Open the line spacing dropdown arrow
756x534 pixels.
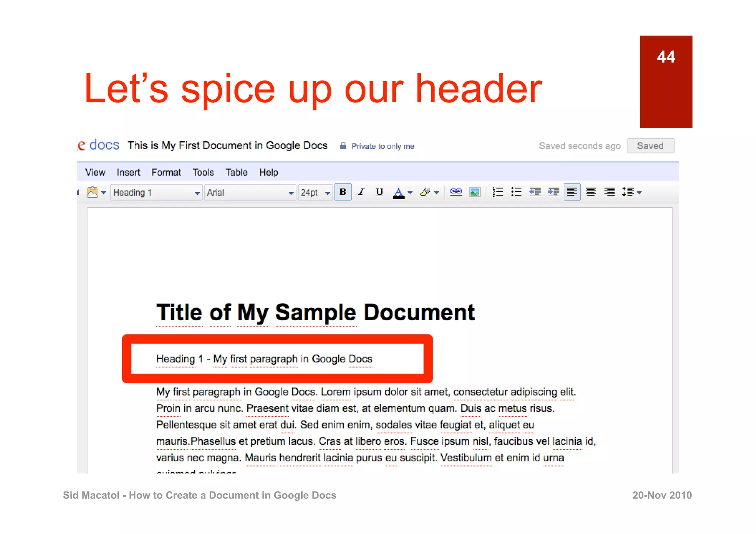point(639,193)
